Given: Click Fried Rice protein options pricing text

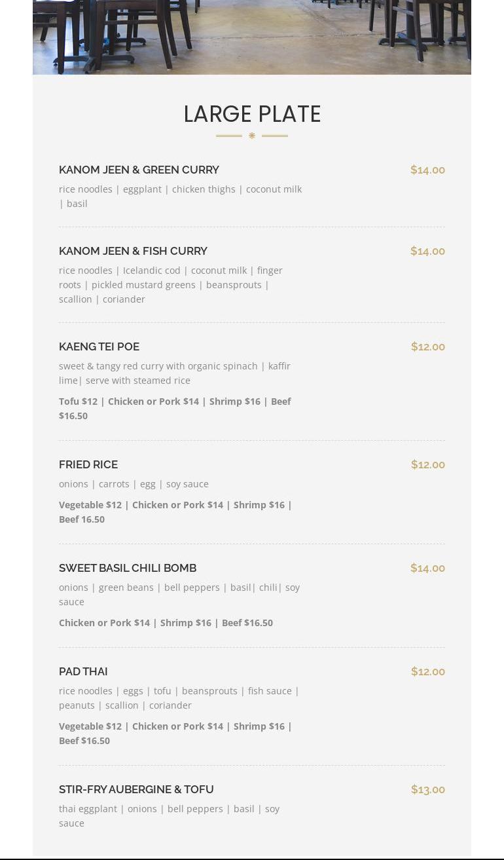Looking at the screenshot, I should [175, 512].
